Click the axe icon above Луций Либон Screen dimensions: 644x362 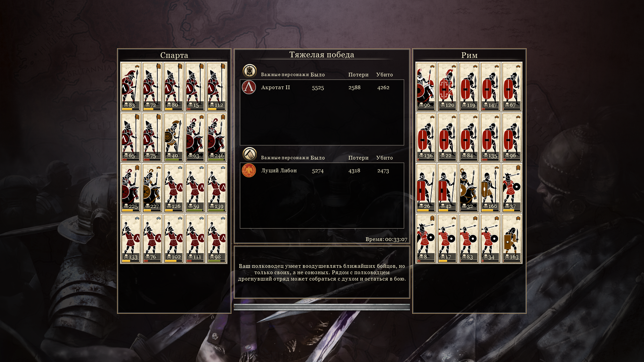coord(250,154)
